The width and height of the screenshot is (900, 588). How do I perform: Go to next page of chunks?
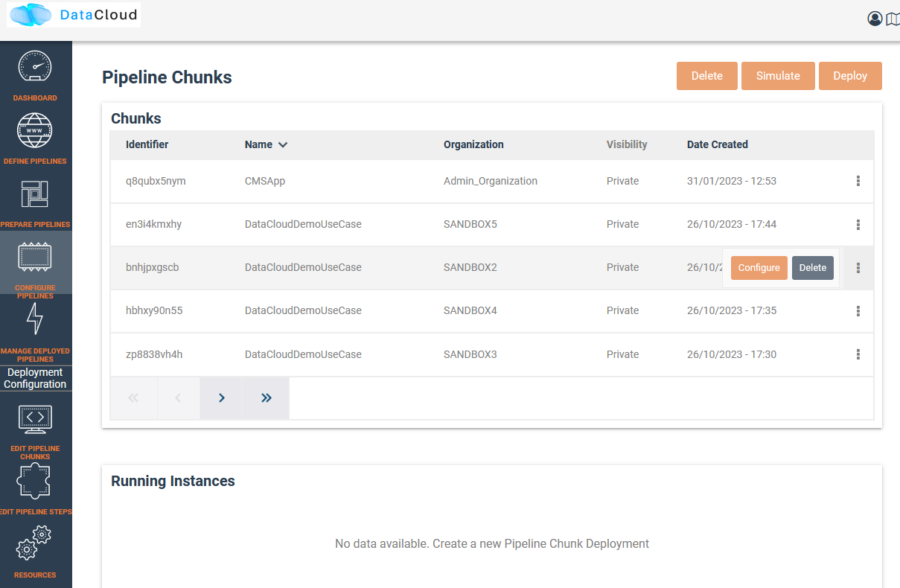coord(221,398)
